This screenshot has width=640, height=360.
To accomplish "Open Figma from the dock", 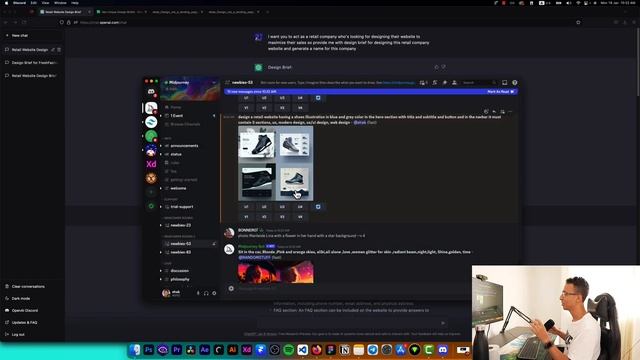I will tap(331, 350).
